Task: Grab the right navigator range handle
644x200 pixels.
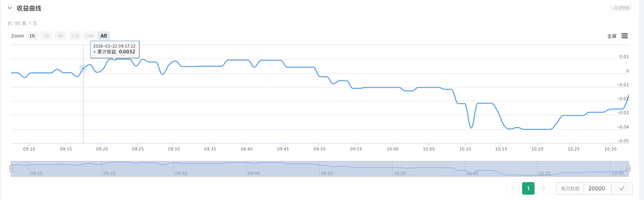Action: tap(629, 169)
